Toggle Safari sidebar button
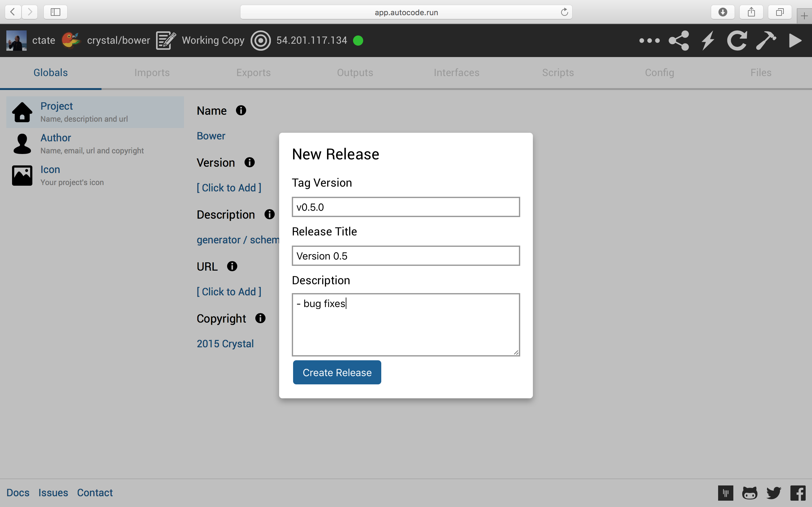Image resolution: width=812 pixels, height=507 pixels. click(56, 12)
